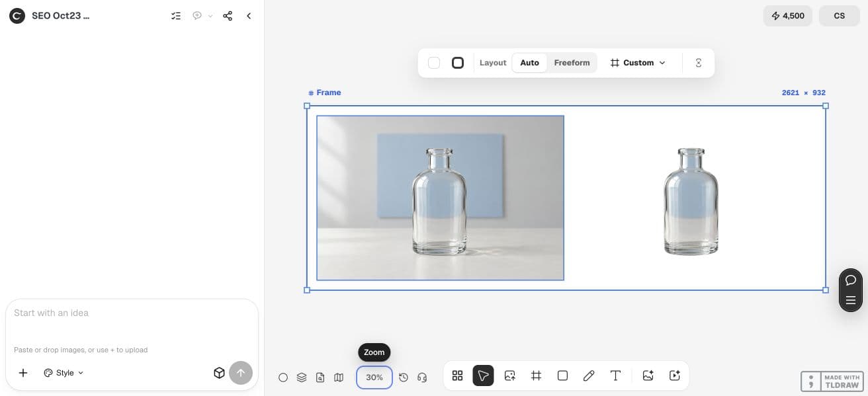Open the Custom frame size dropdown
This screenshot has width=868, height=396.
click(x=638, y=63)
